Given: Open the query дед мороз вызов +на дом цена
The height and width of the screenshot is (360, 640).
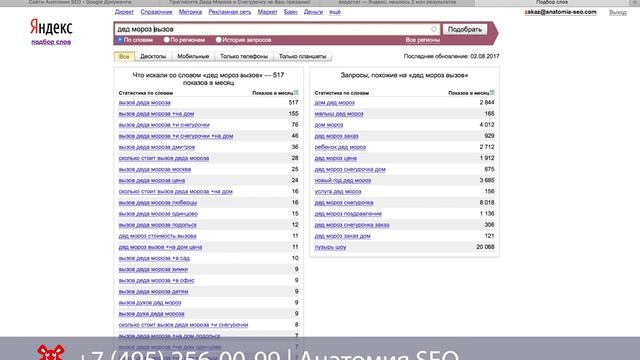Looking at the screenshot, I should coord(160,247).
